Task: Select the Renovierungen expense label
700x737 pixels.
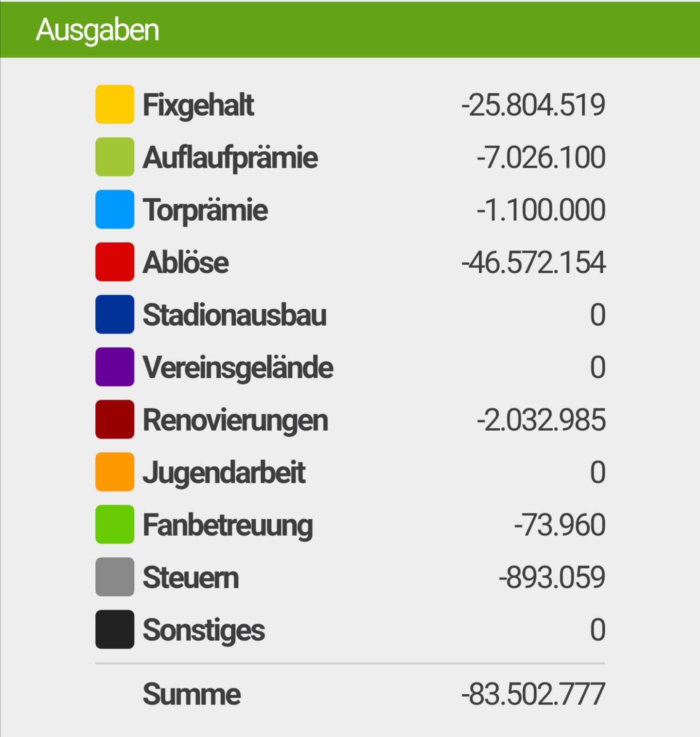Action: (x=235, y=421)
